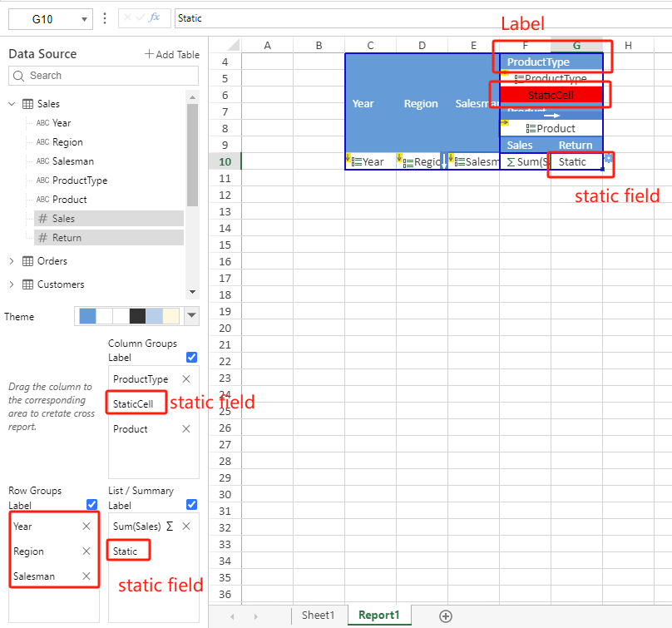The height and width of the screenshot is (628, 672).
Task: Remove Salesman from Row Groups
Action: pyautogui.click(x=86, y=576)
